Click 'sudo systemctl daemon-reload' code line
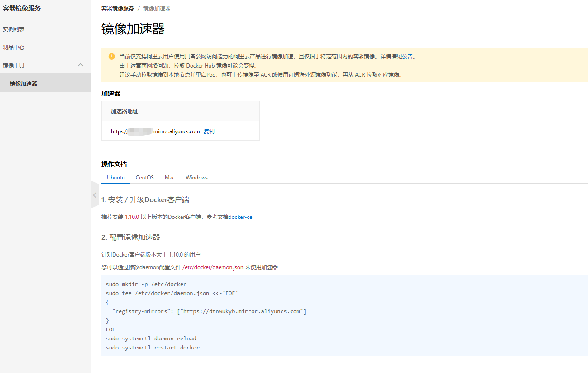Screen dimensions: 588x373 (151, 339)
